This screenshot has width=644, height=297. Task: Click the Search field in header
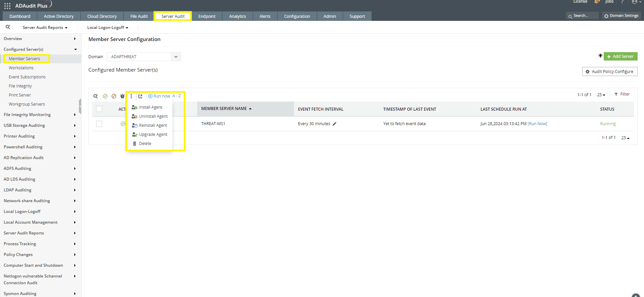pos(582,16)
